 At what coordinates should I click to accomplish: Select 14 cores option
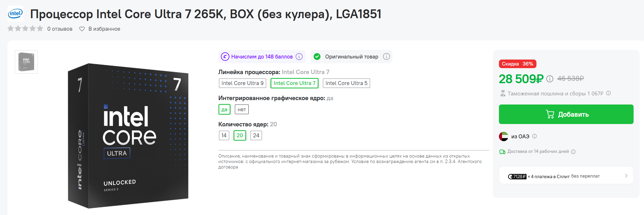224,135
